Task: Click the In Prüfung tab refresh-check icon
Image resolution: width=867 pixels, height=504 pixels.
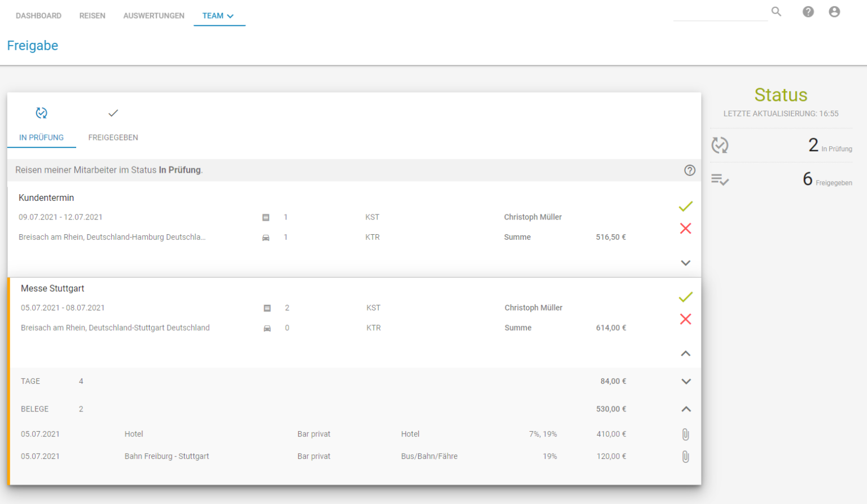Action: pyautogui.click(x=41, y=113)
